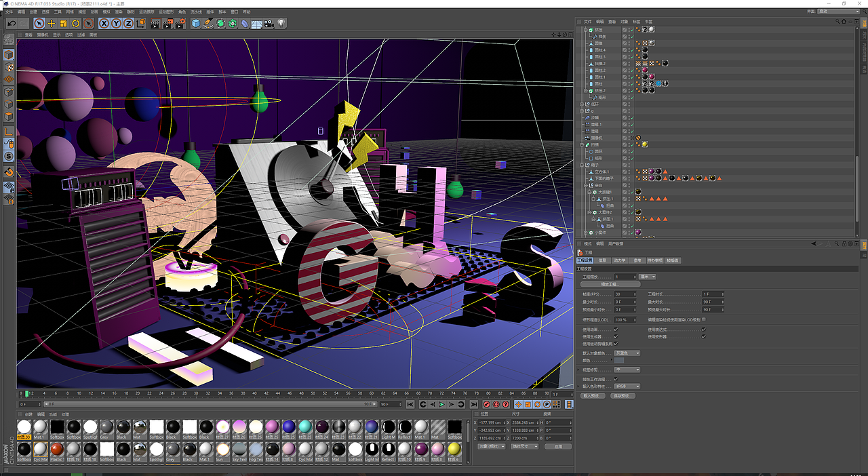The height and width of the screenshot is (476, 868).
Task: Uncheck the 使用变形器 option
Action: (703, 336)
